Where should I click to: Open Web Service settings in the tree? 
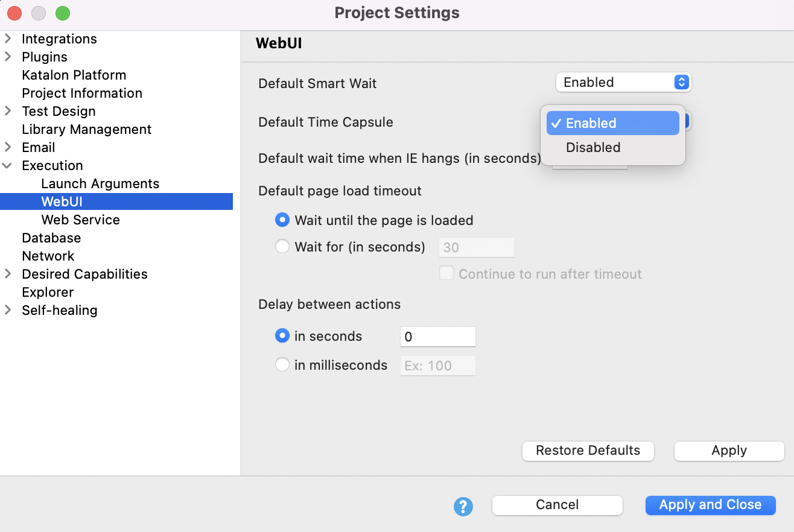(x=80, y=220)
